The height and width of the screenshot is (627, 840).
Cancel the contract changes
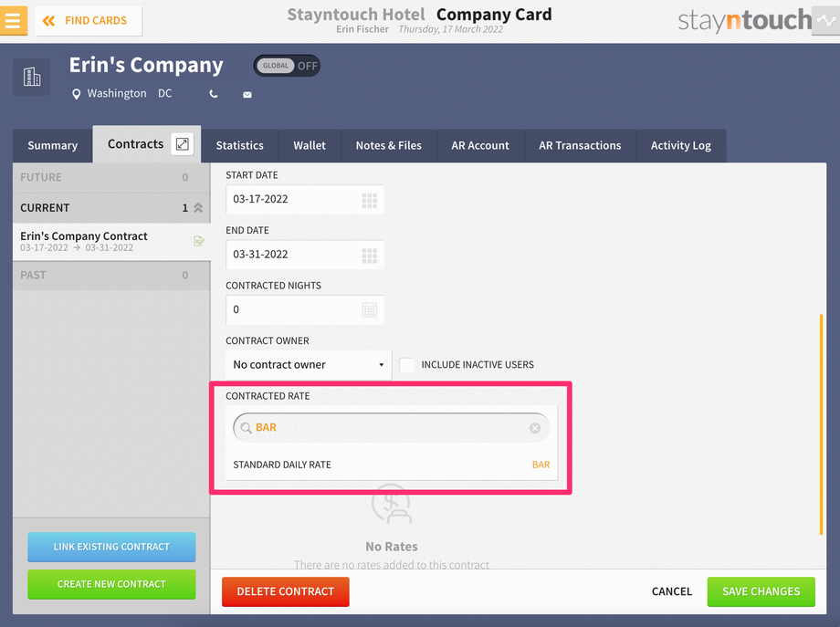pyautogui.click(x=672, y=591)
